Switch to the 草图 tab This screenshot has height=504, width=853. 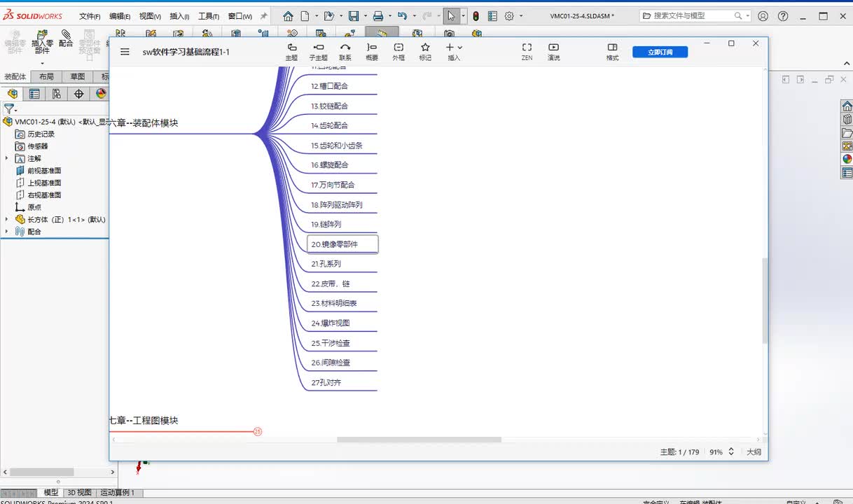(x=77, y=77)
